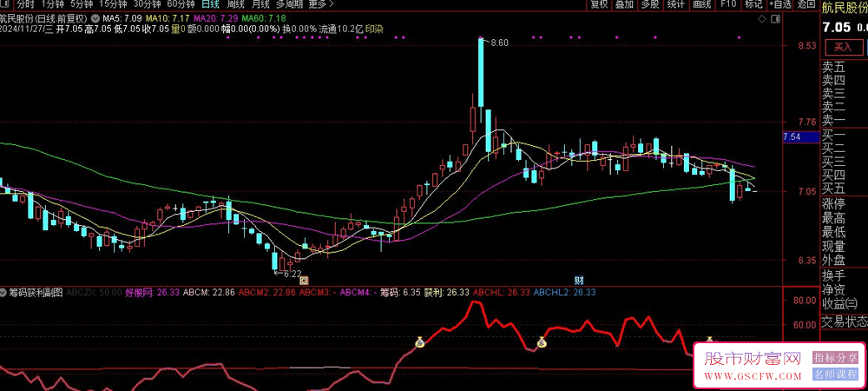Viewport: 868px width, 391px height.
Task: Click the tall 8.60 peak candlestick
Action: click(481, 72)
